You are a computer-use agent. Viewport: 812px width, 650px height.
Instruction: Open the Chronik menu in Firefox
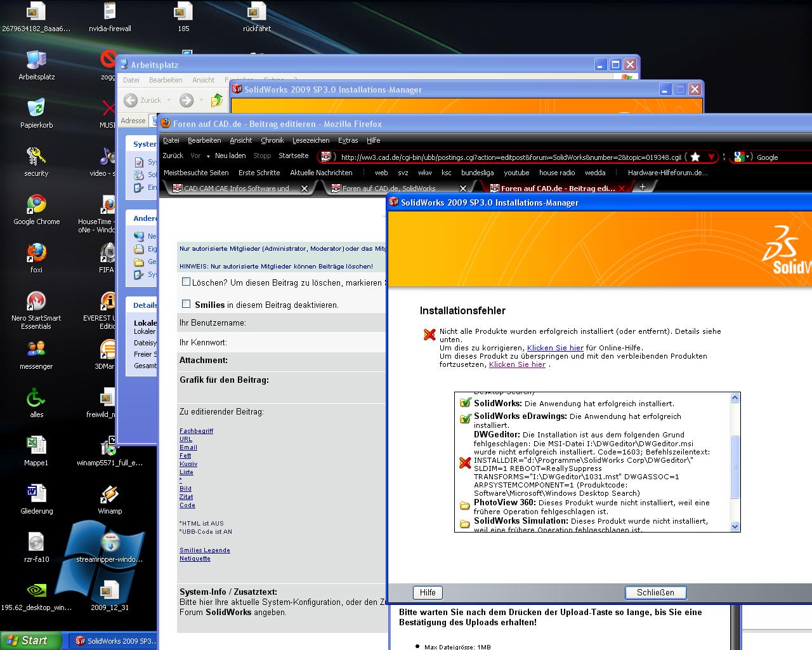tap(272, 140)
